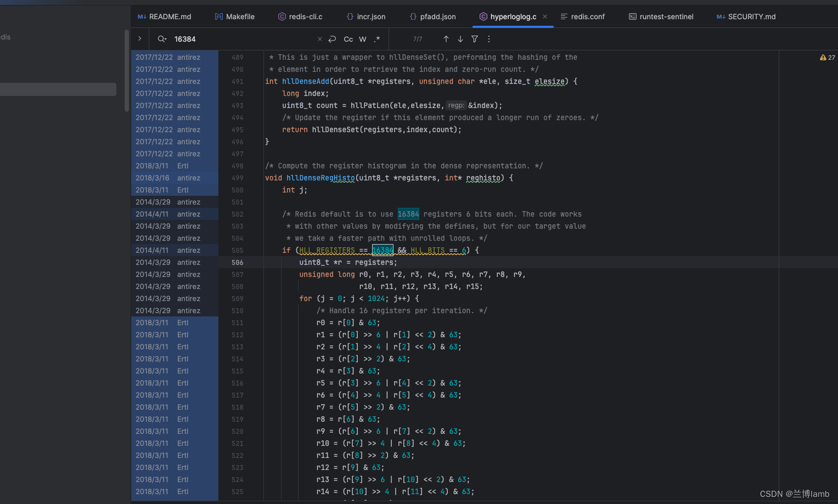Switch to the runtest-sentinel tab

tap(661, 16)
